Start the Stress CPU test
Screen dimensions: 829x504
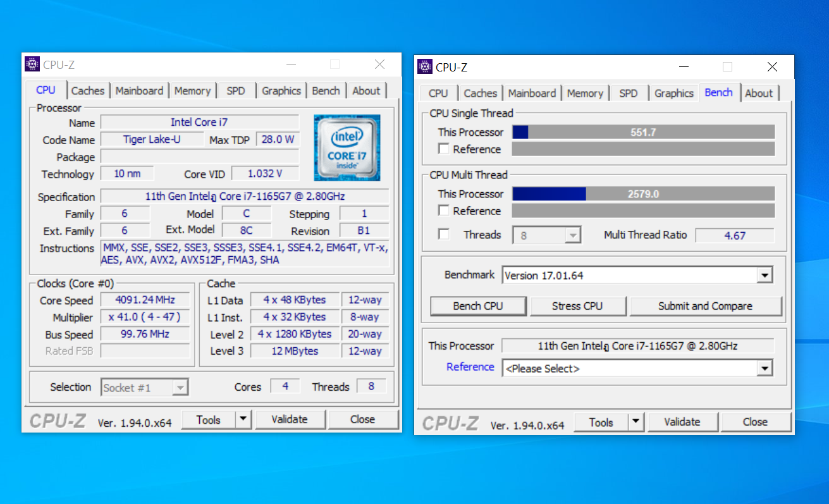point(577,306)
